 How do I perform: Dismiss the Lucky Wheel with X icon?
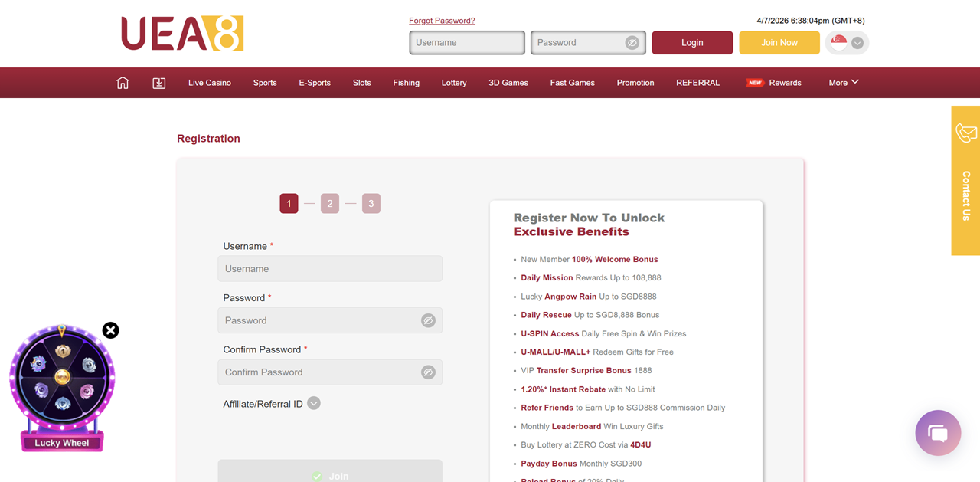coord(111,330)
